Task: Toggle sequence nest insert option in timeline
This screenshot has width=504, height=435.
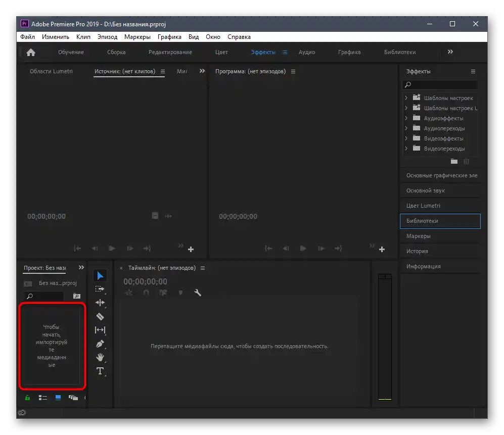Action: [128, 293]
